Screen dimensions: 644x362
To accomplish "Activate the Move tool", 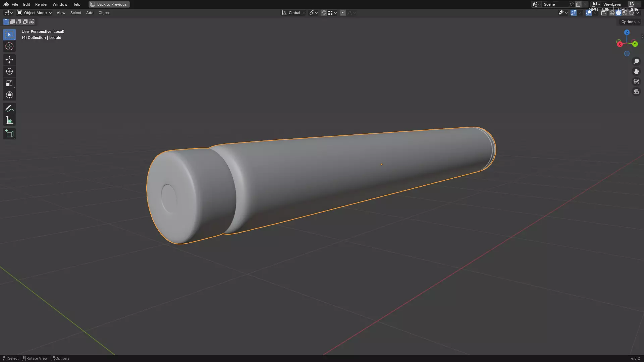I will (9, 60).
